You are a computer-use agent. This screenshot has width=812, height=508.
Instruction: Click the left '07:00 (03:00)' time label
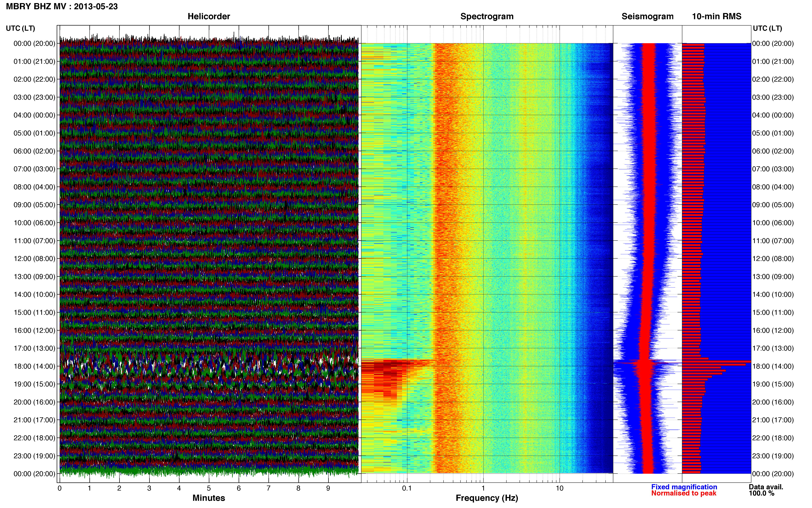tap(34, 169)
